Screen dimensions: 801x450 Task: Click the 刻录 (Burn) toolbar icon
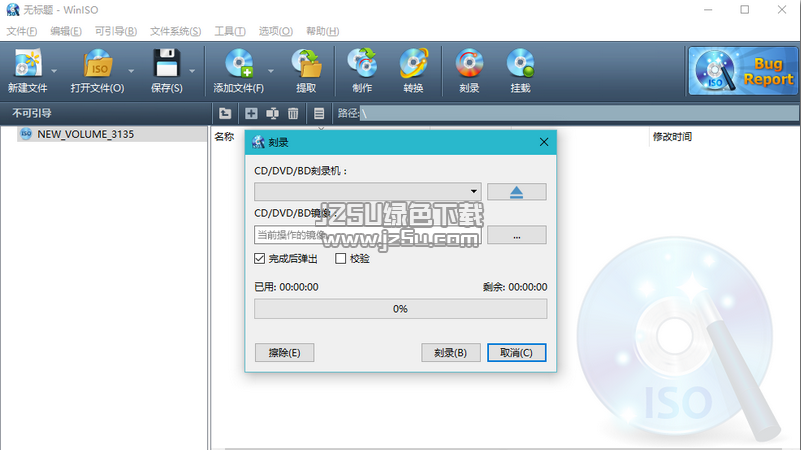coord(469,63)
